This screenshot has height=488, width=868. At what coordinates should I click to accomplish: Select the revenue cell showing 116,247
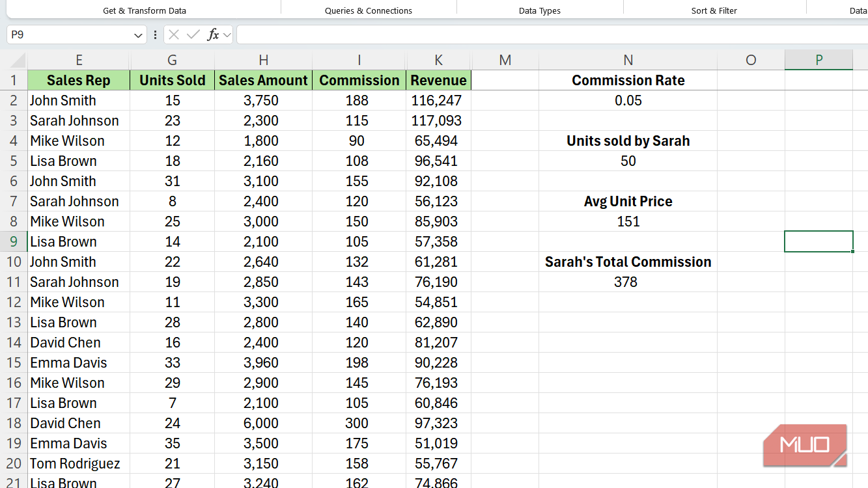click(x=438, y=101)
